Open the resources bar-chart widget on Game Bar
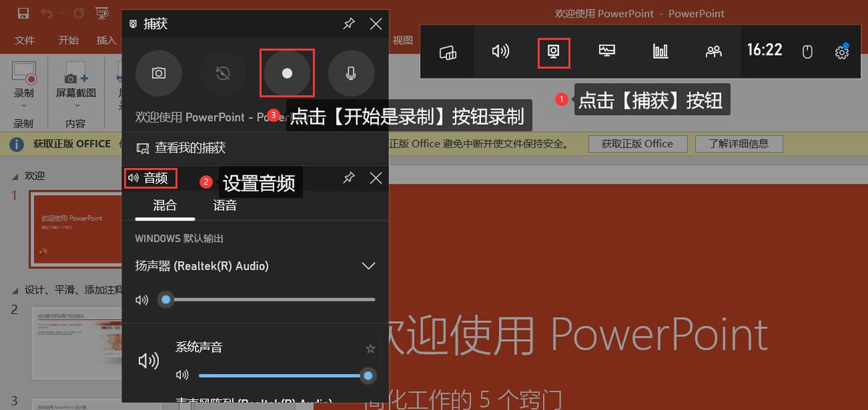 coord(660,52)
